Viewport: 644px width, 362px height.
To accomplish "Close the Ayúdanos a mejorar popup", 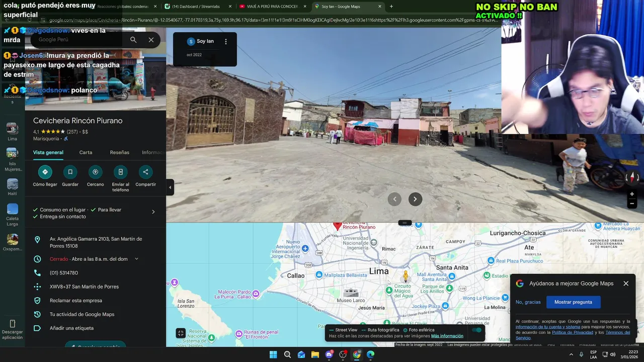I will [626, 284].
